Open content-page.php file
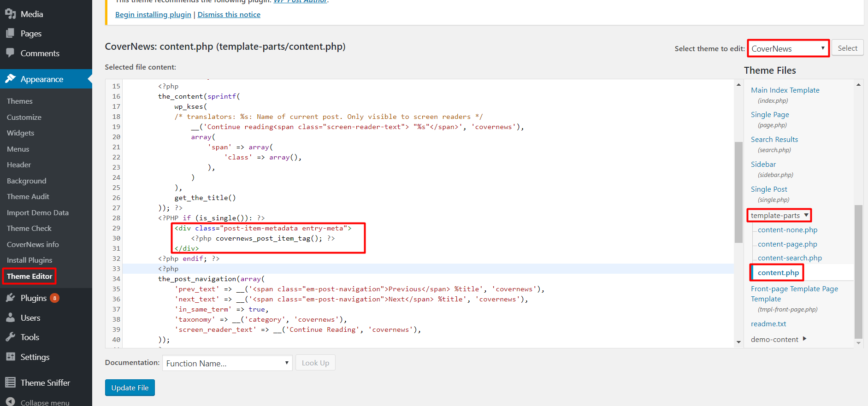Screen dimensions: 868x406 tap(787, 244)
